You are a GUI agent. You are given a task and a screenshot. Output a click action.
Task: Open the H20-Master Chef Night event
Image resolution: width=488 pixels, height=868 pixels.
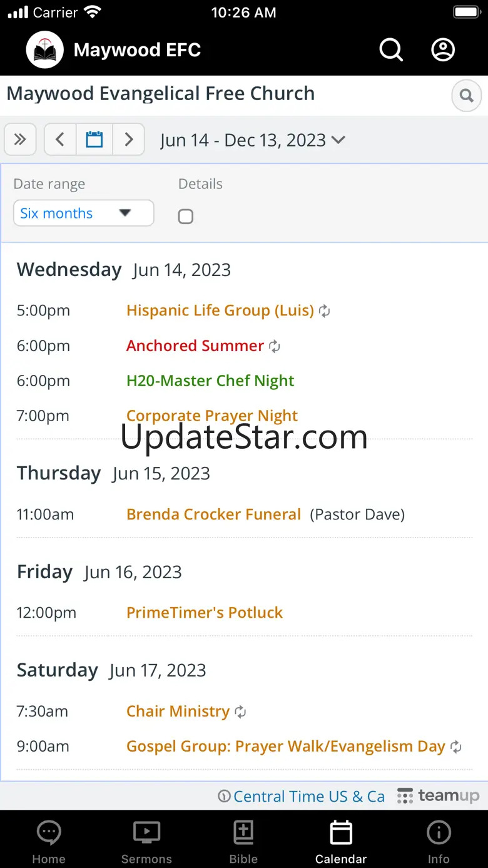click(x=210, y=380)
